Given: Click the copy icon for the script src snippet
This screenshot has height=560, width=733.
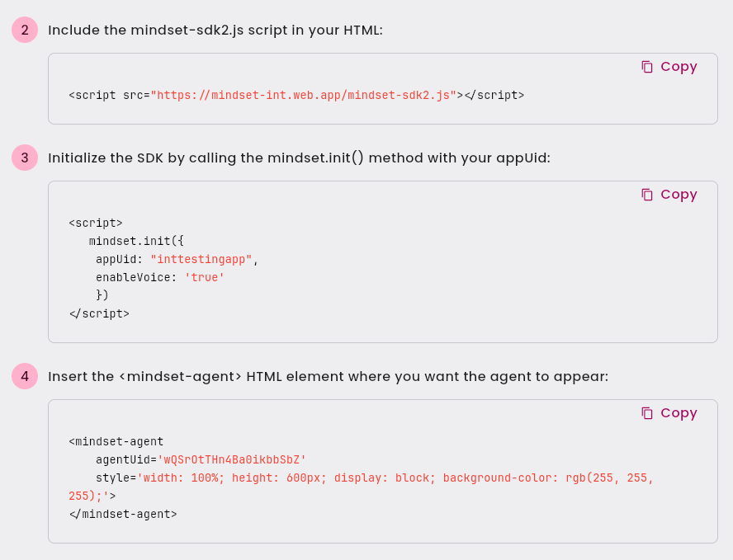Looking at the screenshot, I should [x=647, y=67].
